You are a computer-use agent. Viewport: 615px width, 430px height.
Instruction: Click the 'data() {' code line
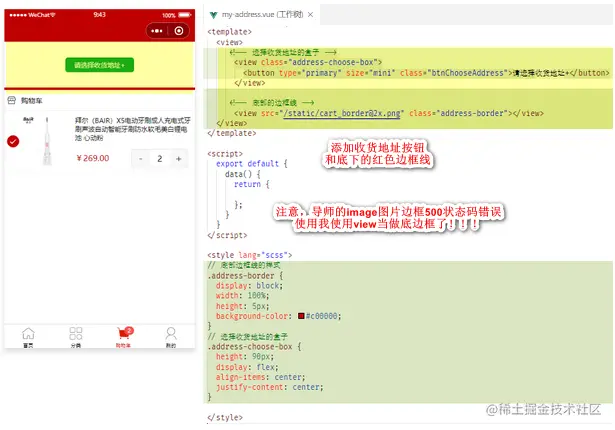[x=242, y=174]
